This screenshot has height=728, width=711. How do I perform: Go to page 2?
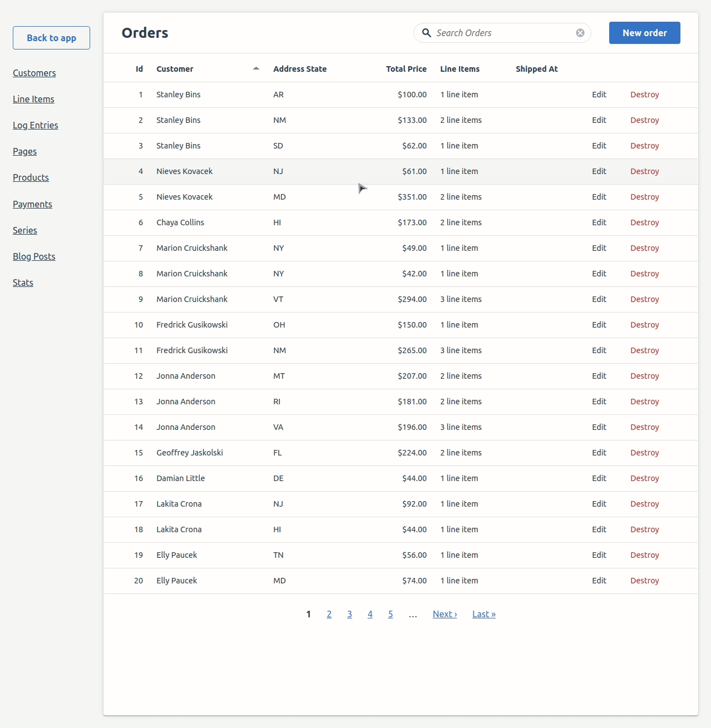(x=329, y=614)
